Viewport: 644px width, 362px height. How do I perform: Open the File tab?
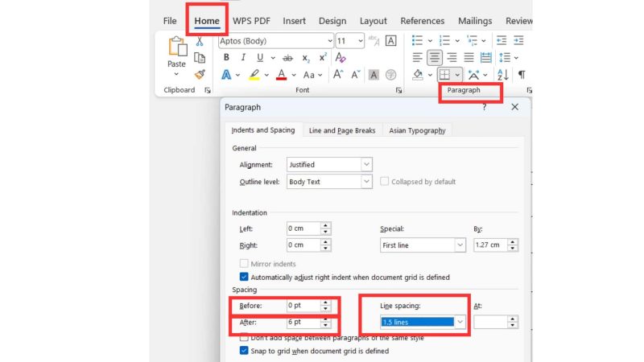170,21
